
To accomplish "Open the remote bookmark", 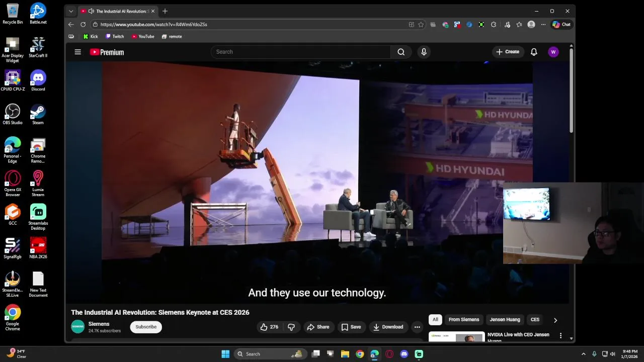I will [172, 37].
